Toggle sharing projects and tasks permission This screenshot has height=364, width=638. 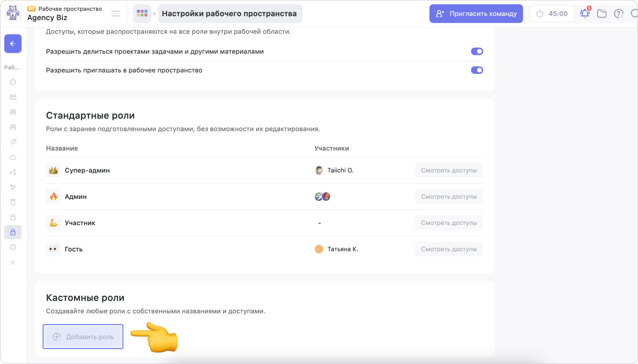[x=477, y=51]
